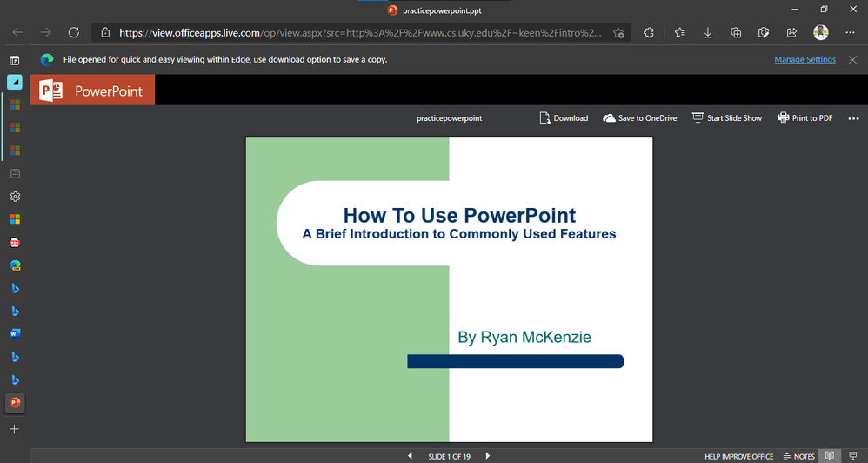Open the more options ellipsis in PowerPoint toolbar

point(853,118)
